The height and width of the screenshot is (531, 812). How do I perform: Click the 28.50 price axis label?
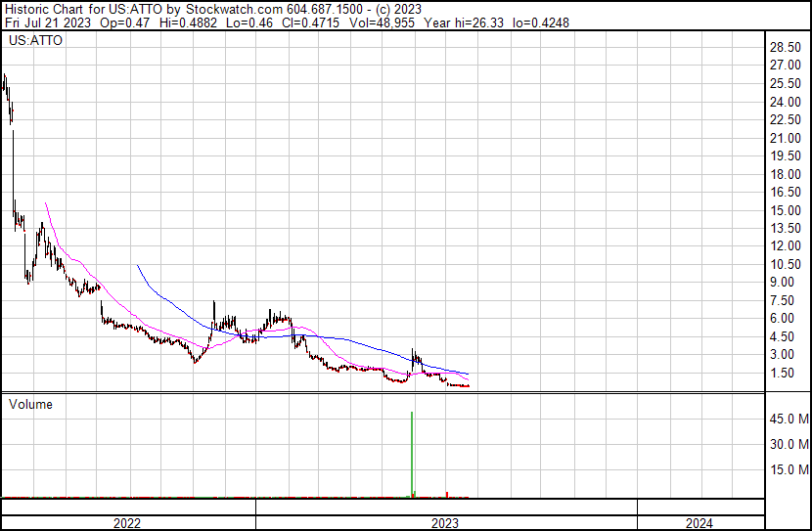pos(787,48)
